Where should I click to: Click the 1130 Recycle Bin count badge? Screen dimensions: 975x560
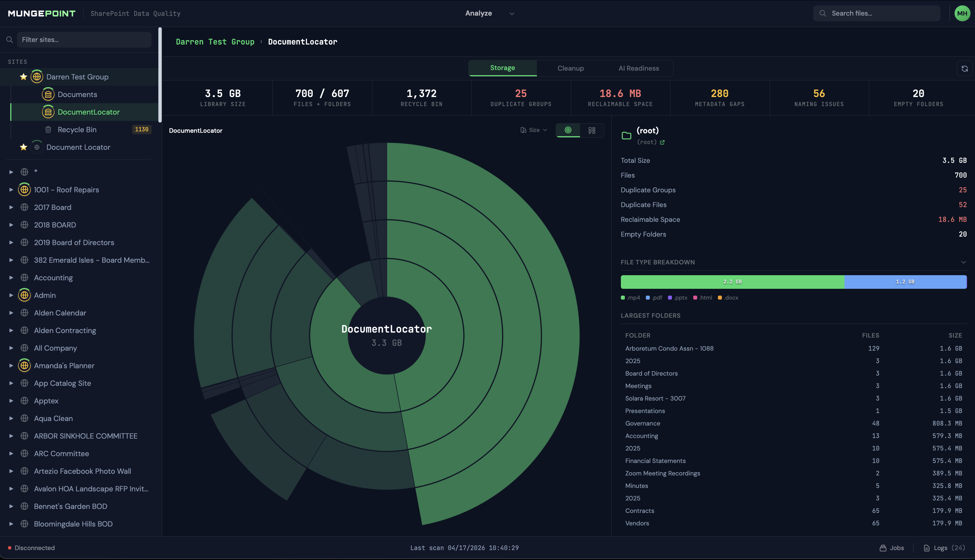click(142, 130)
